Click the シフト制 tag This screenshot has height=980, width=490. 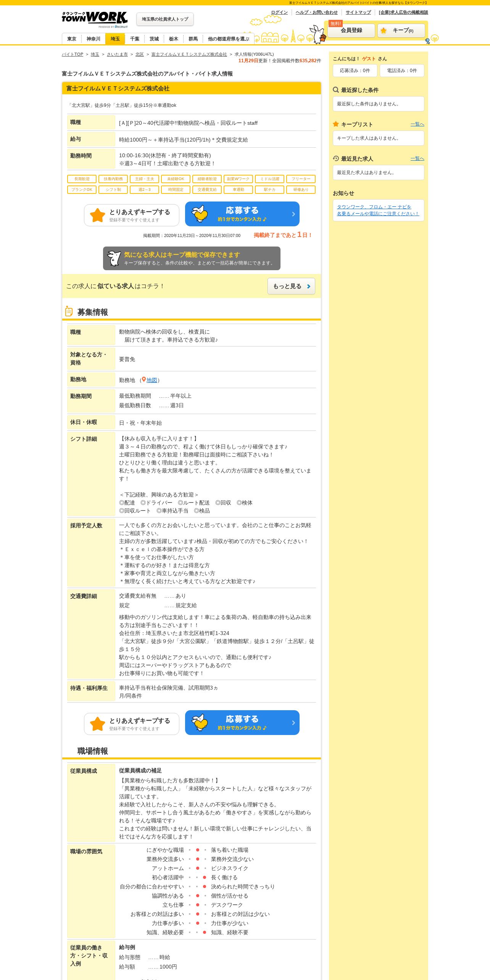pos(113,190)
